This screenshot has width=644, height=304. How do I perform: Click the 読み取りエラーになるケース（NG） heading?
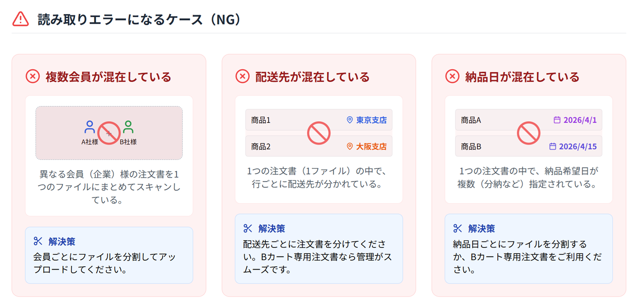[x=139, y=20]
